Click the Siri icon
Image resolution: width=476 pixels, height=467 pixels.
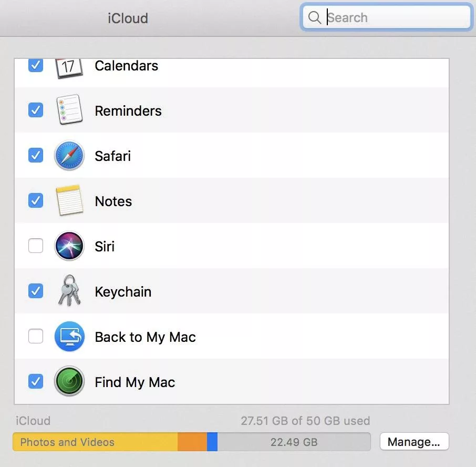[x=70, y=246]
